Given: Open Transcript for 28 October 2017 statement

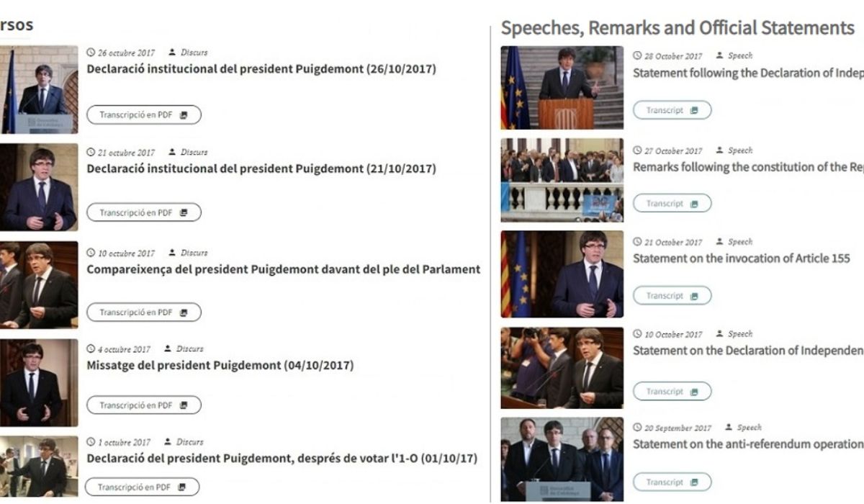Looking at the screenshot, I should [672, 110].
